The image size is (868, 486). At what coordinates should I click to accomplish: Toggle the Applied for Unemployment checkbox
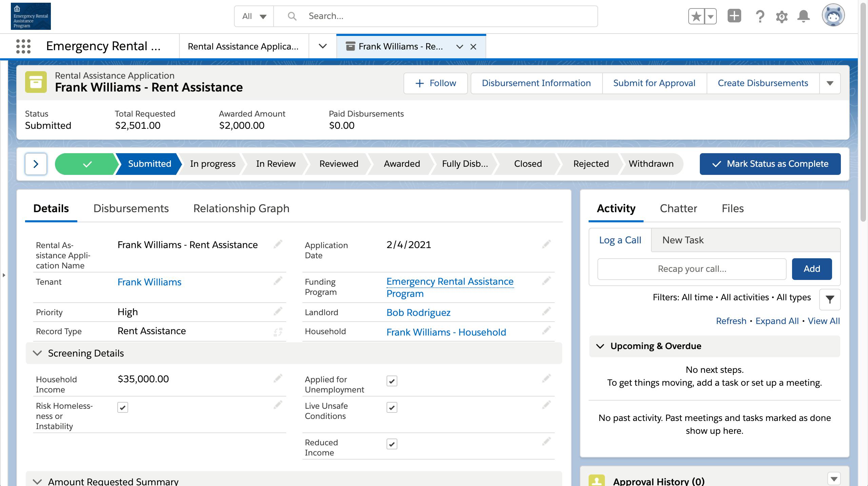[392, 381]
